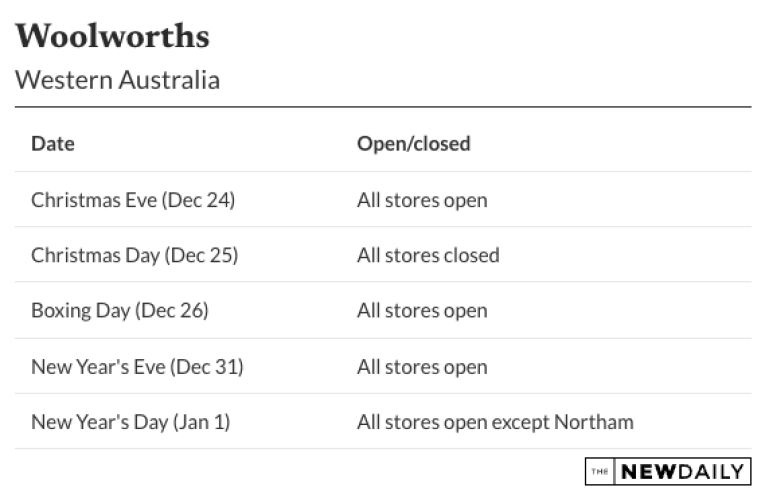
Task: Click the divider line under Western Australia
Action: point(382,106)
